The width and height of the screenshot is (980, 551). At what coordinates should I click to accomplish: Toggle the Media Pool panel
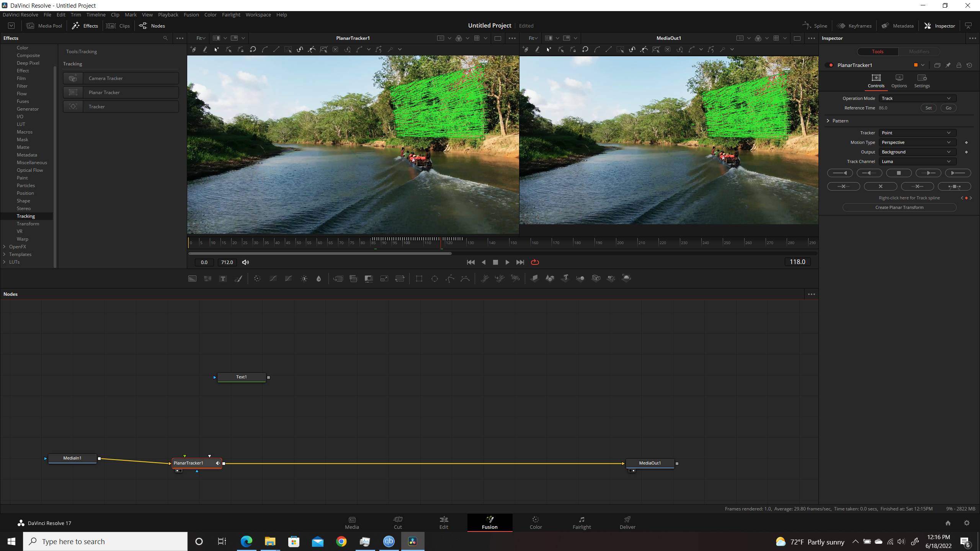44,26
